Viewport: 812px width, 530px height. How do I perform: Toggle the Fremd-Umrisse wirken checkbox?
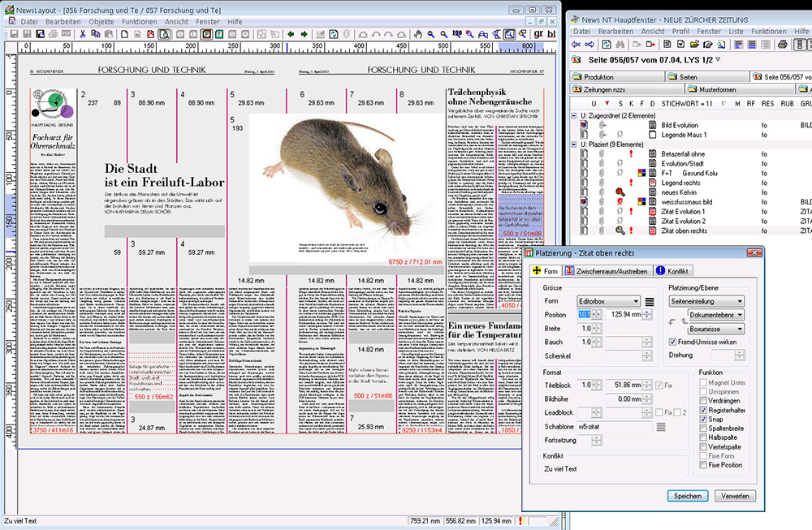[672, 343]
